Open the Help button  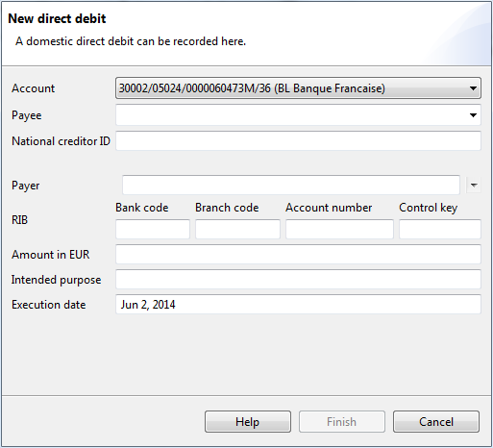click(x=248, y=422)
